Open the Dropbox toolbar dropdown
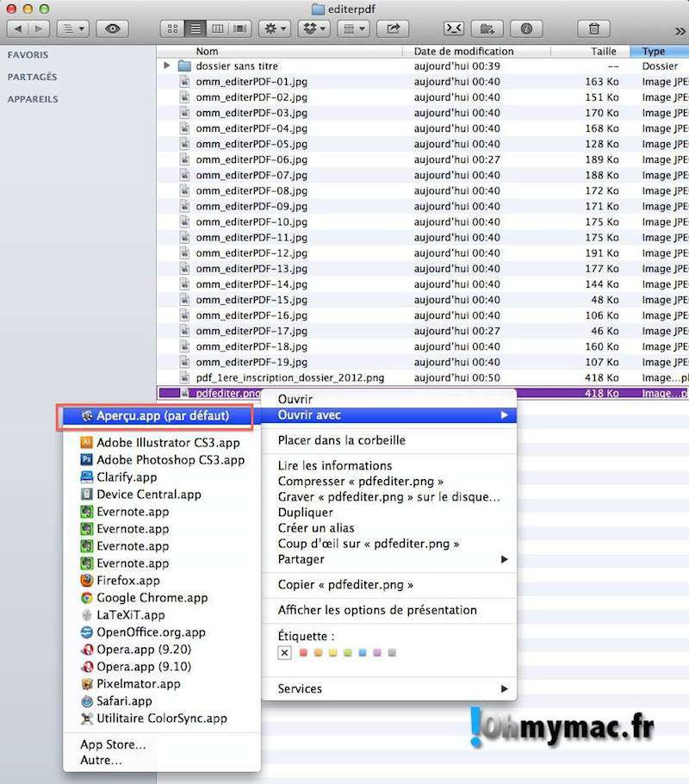 click(x=314, y=28)
